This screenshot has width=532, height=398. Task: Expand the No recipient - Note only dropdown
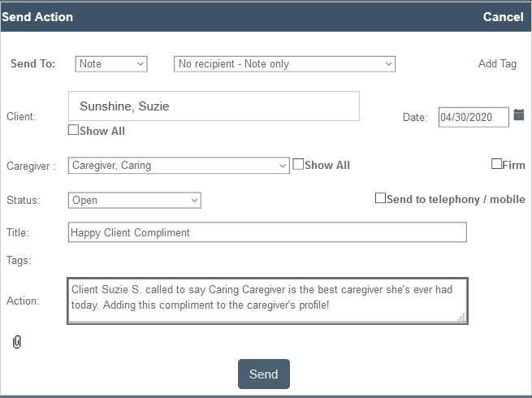[284, 64]
